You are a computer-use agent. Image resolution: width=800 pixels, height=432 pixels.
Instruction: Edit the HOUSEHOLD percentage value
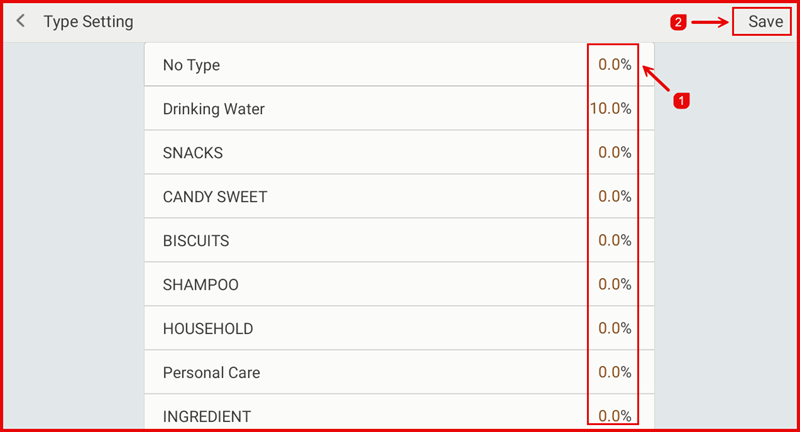(614, 329)
